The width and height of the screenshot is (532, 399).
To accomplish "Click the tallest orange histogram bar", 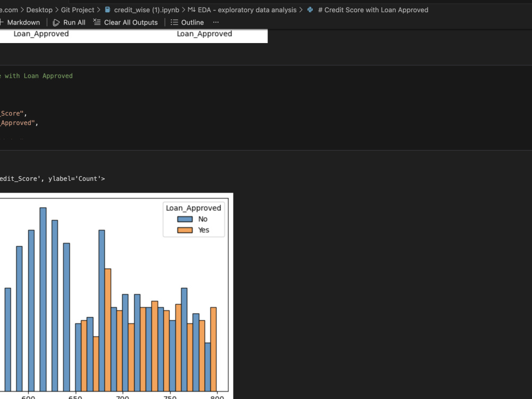I will point(107,330).
